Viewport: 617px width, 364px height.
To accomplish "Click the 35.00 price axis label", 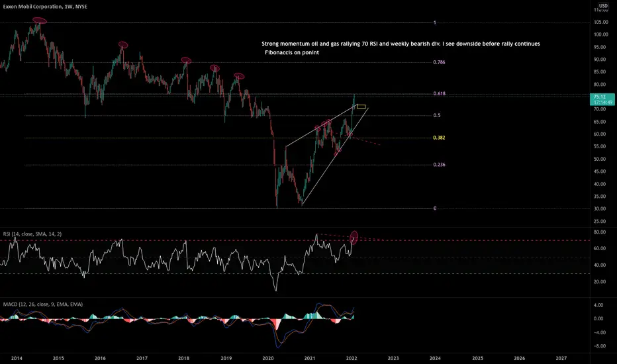I will 601,197.
